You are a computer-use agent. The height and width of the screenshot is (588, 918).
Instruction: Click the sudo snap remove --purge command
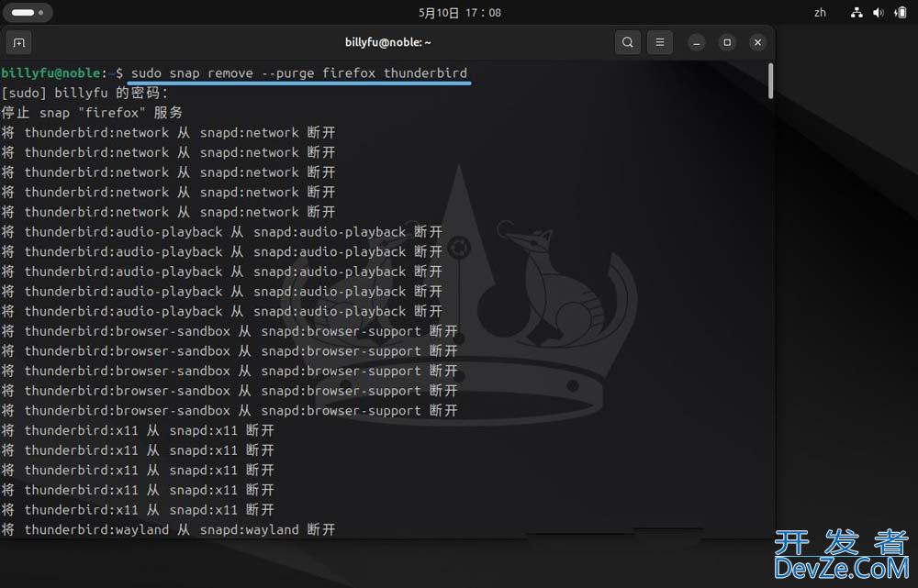(x=299, y=73)
